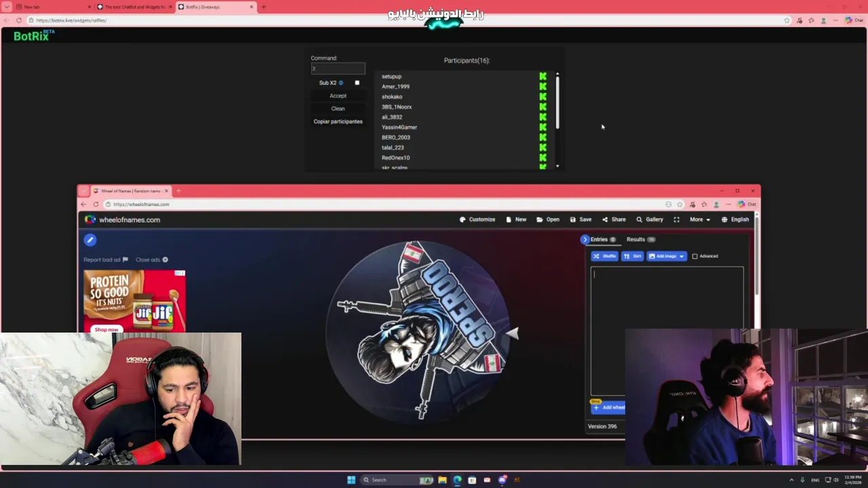This screenshot has width=868, height=488.
Task: Click the blue pencil edit icon
Action: (x=90, y=239)
